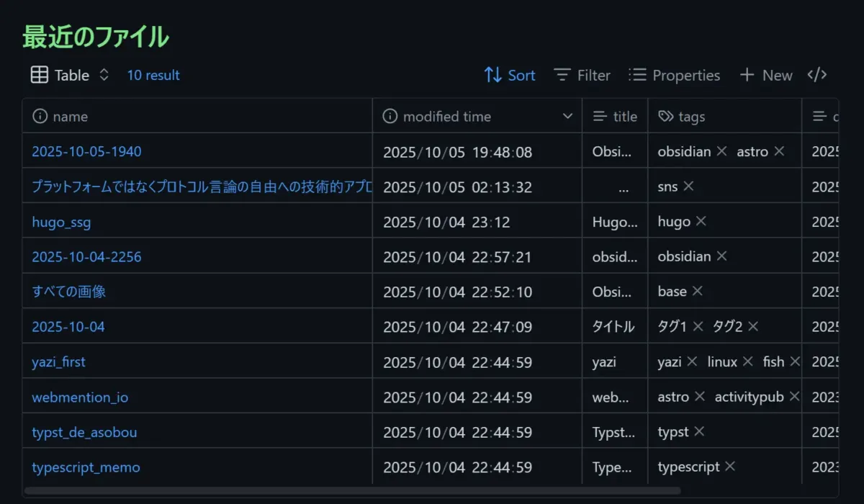
Task: Open file named 2025-10-04
Action: tap(68, 327)
